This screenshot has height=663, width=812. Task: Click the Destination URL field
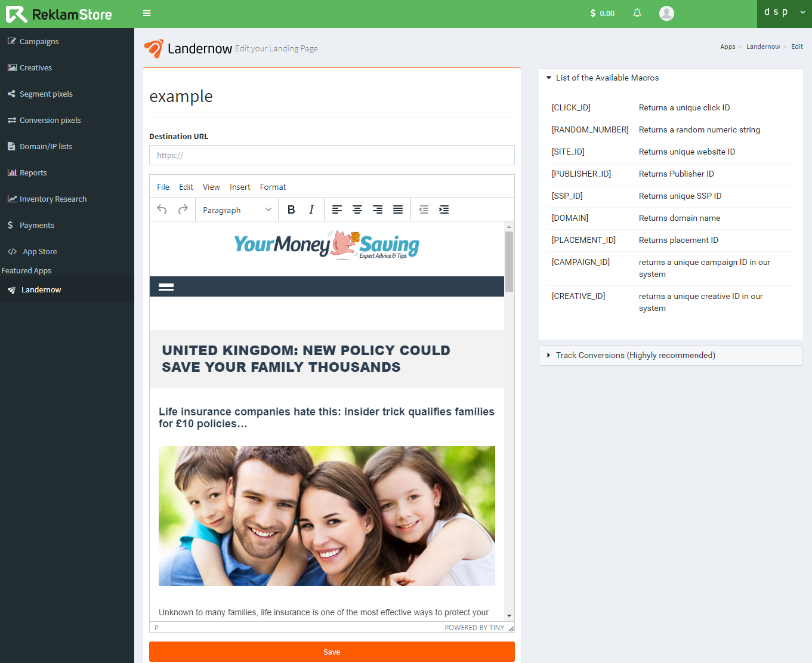[x=332, y=155]
